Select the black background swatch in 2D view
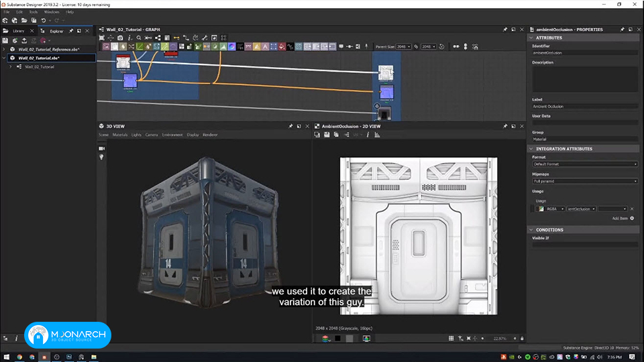The height and width of the screenshot is (362, 644). [x=337, y=339]
